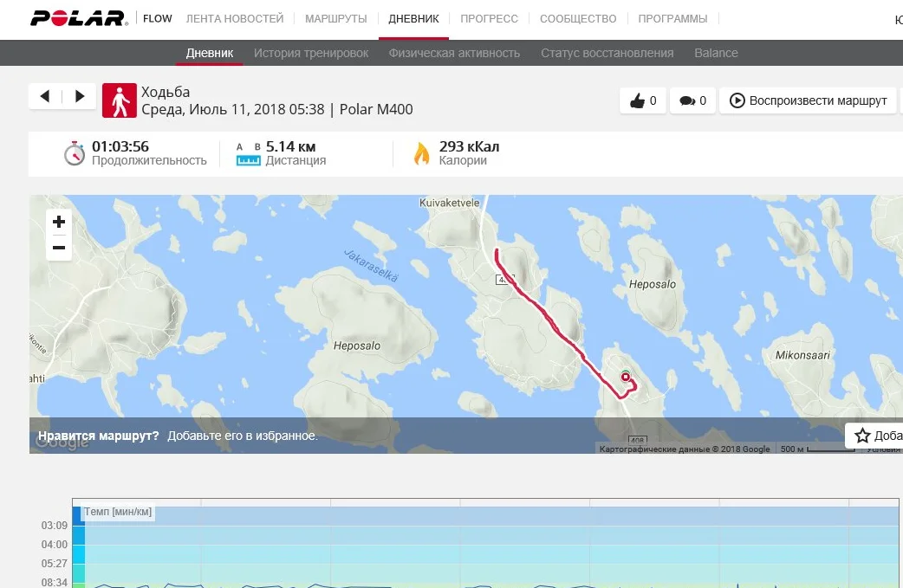
Task: Open ПРОГРЕСС menu
Action: [x=489, y=19]
